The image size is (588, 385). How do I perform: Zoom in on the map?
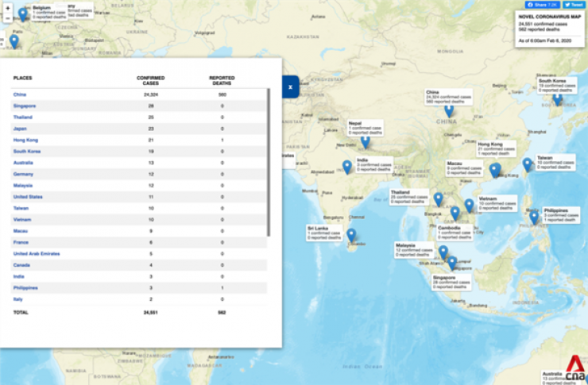click(7, 6)
